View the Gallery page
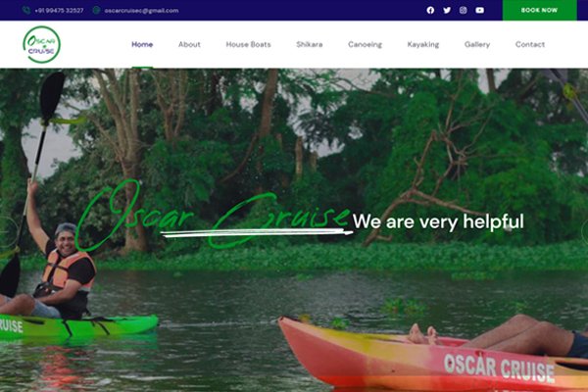This screenshot has width=588, height=392. [477, 44]
